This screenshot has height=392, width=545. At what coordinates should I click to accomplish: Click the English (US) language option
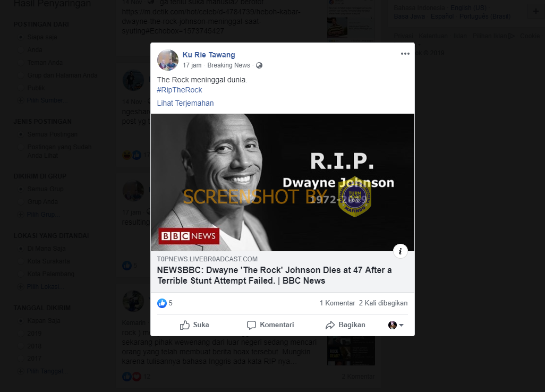[x=468, y=7]
